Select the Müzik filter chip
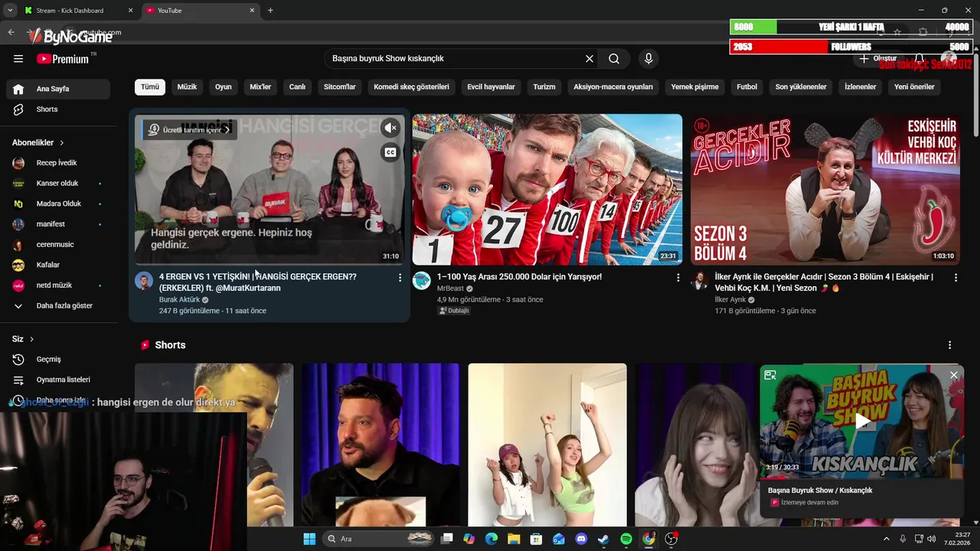Screen dimensions: 980x551 pos(187,87)
